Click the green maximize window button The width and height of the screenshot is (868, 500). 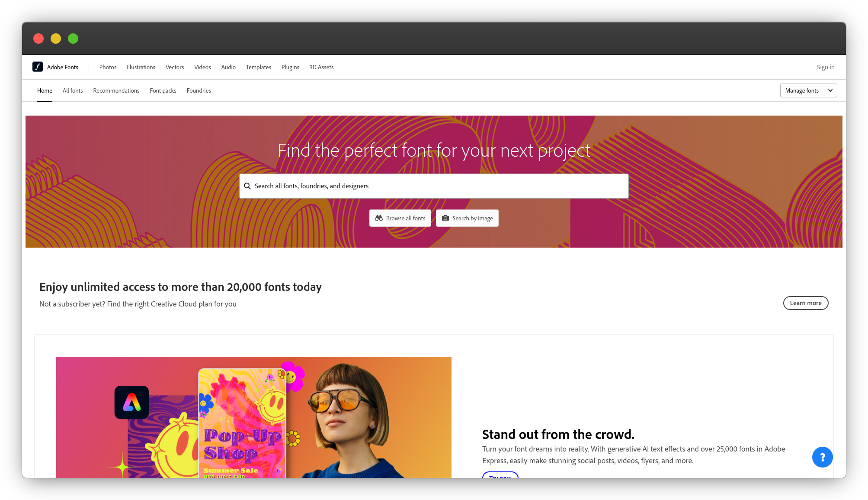pyautogui.click(x=73, y=39)
